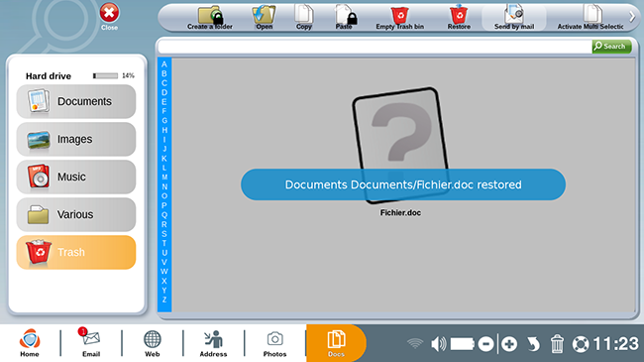
Task: Jump to letter A in index
Action: pos(164,64)
